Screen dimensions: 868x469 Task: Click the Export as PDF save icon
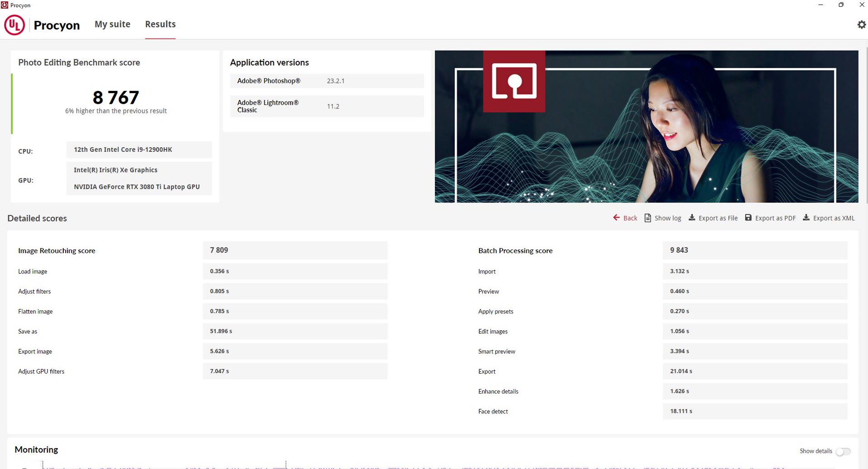[x=748, y=217]
